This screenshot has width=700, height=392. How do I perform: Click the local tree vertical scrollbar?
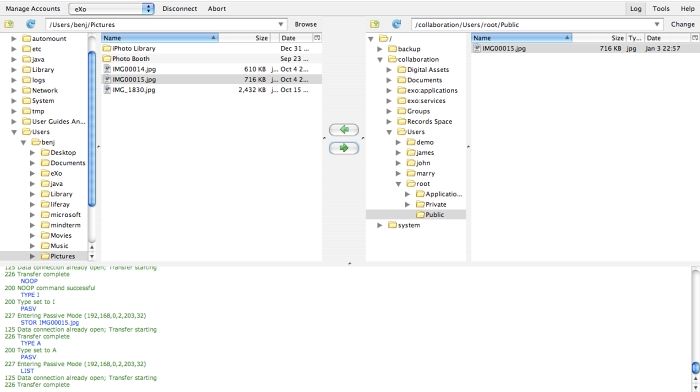(x=92, y=129)
